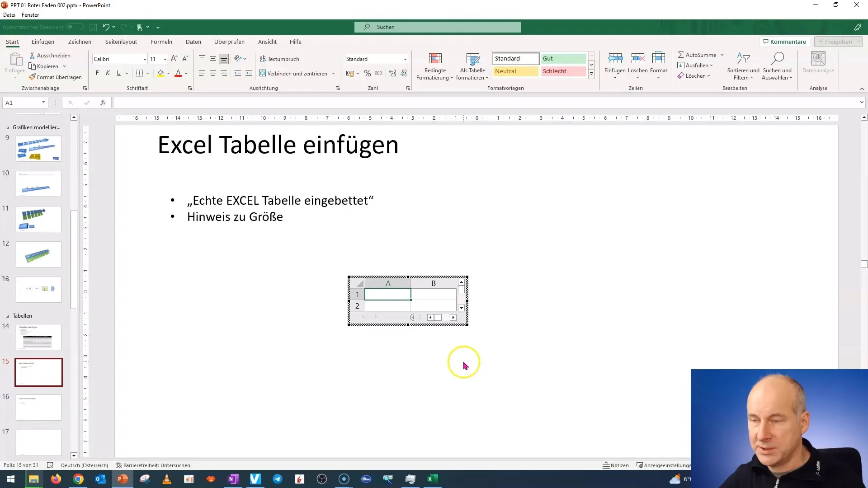The height and width of the screenshot is (488, 868).
Task: Cut with Ausschneiden
Action: 50,56
